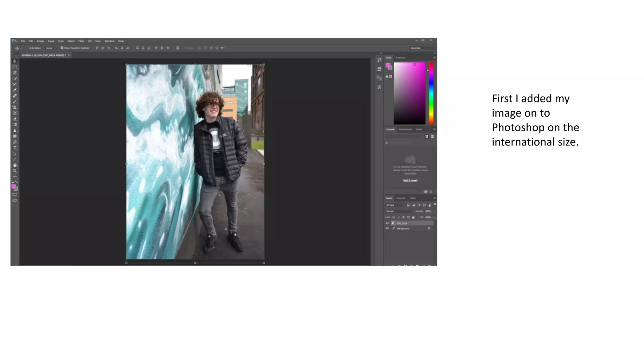Screen dimensions: 644x362
Task: Click the Get it now link
Action: coord(410,180)
